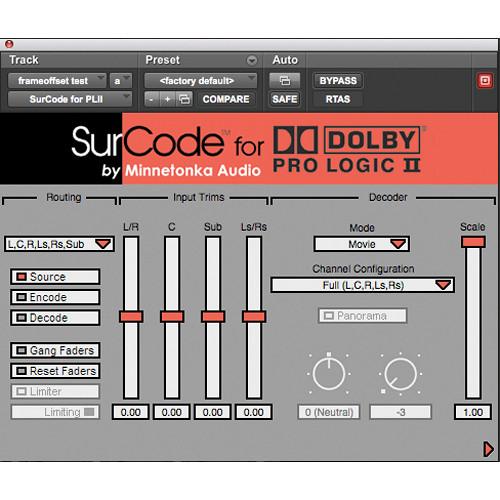The height and width of the screenshot is (500, 500).
Task: Click the red target button in header
Action: point(485,81)
